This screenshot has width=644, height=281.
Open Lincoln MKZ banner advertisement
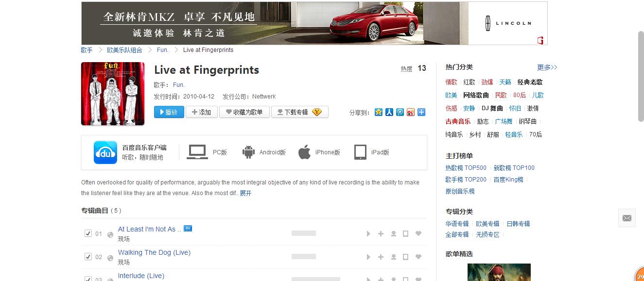pos(314,23)
